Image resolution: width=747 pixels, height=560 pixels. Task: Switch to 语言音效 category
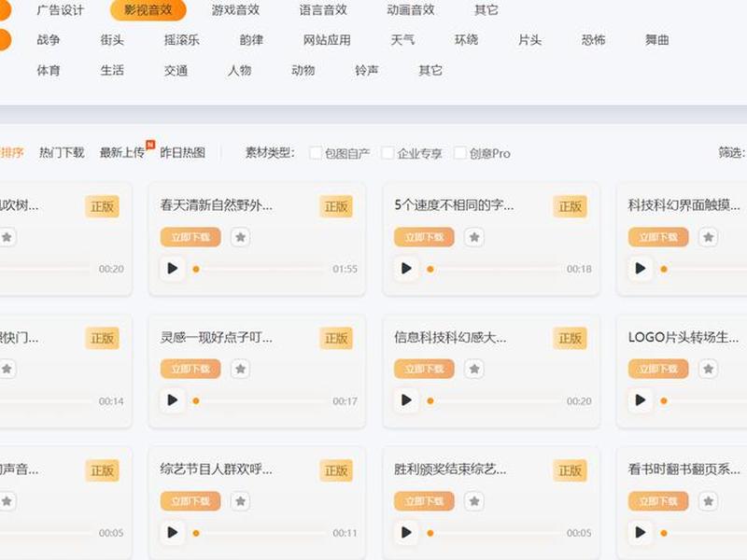click(x=323, y=10)
